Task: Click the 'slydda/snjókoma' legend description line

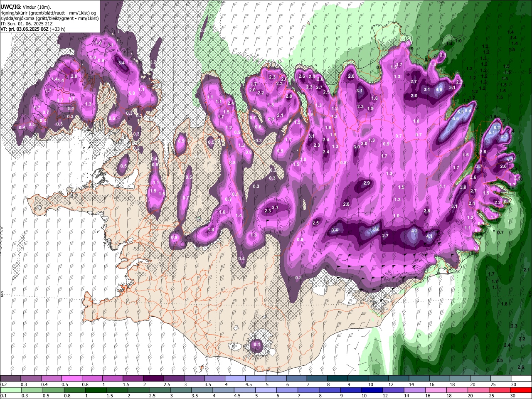Action: tap(49, 18)
